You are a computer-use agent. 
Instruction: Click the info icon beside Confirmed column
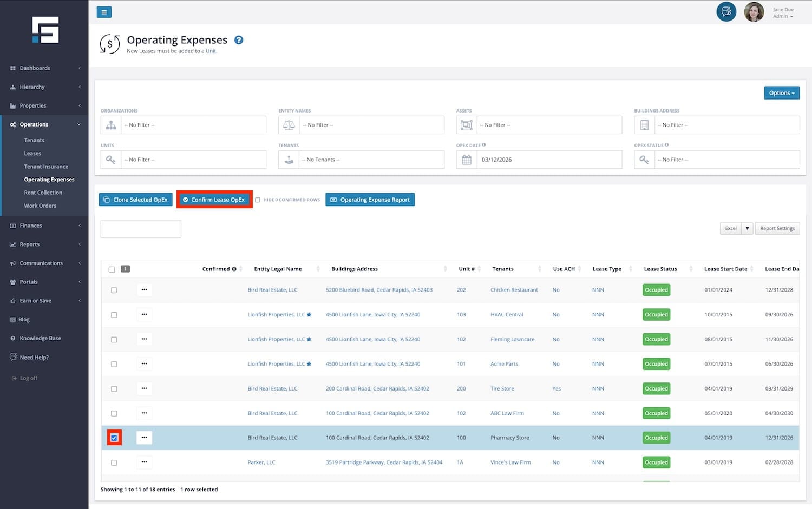click(x=234, y=269)
